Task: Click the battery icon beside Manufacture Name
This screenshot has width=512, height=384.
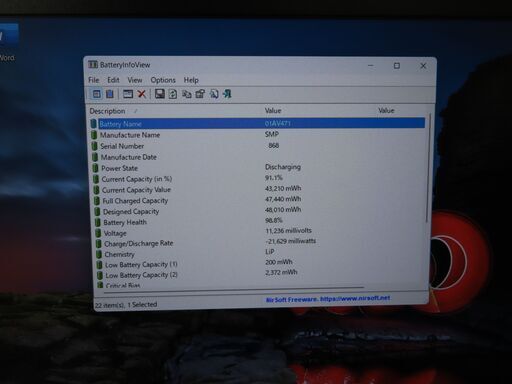Action: (94, 135)
